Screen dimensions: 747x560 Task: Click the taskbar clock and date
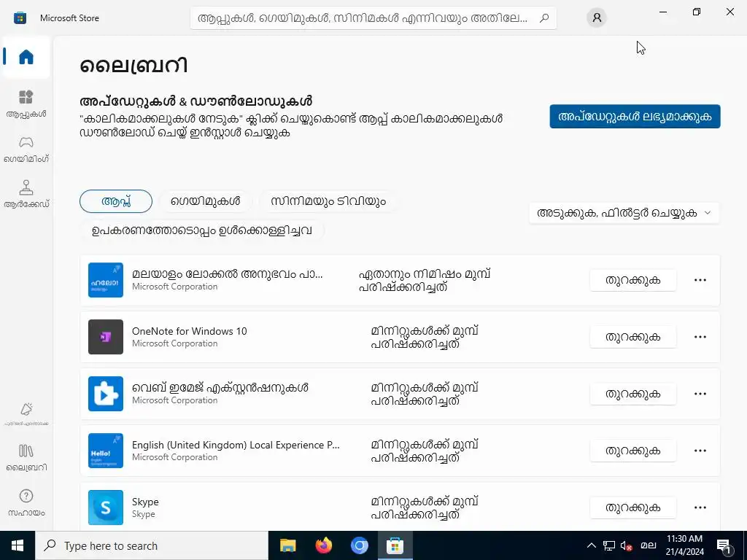[684, 545]
